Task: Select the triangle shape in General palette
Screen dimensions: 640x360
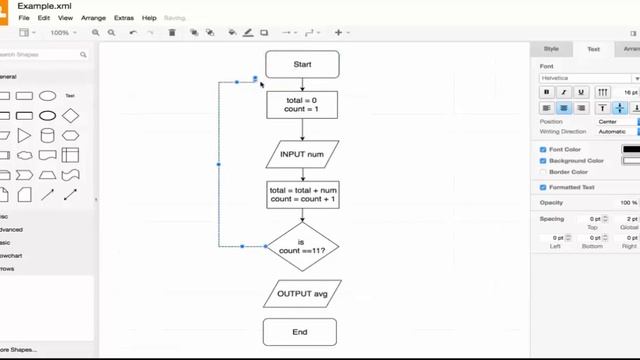Action: (x=24, y=136)
